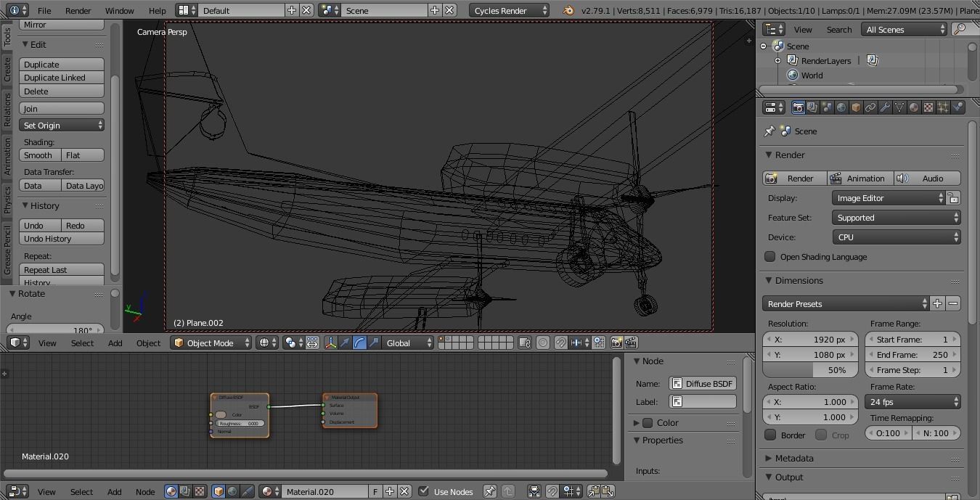
Task: Click the Repeat Last button
Action: tap(62, 269)
